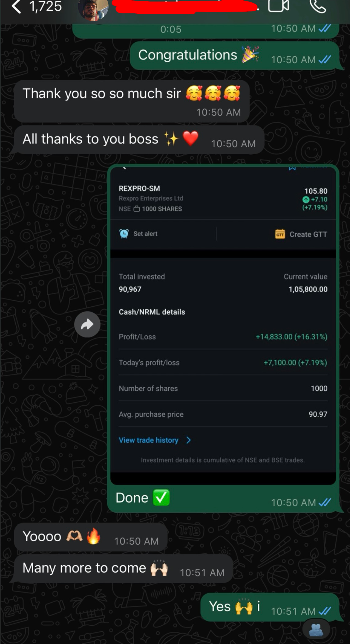Select the "Many more to come" message
Image resolution: width=350 pixels, height=644 pixels.
(x=123, y=569)
